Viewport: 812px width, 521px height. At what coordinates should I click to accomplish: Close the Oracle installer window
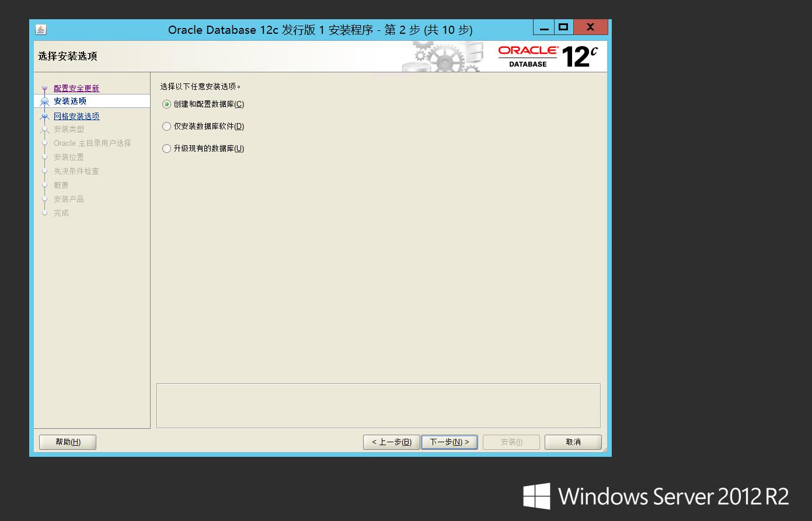[591, 27]
